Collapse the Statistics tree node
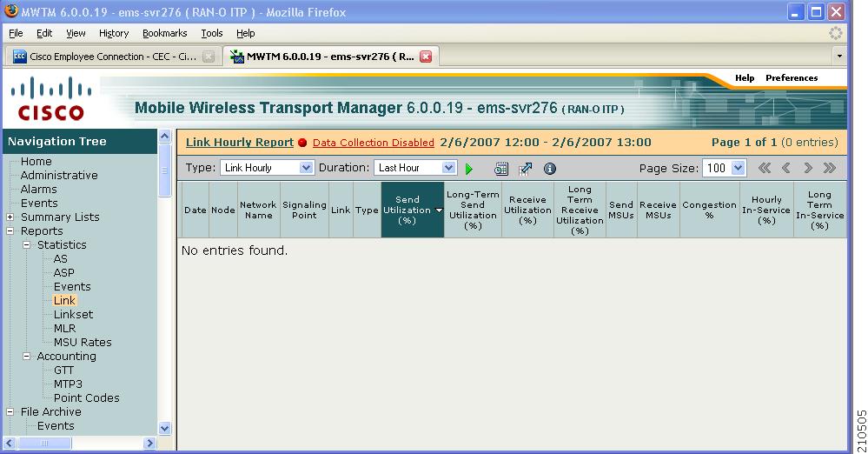Viewport: 868px width, 454px height. [x=26, y=244]
